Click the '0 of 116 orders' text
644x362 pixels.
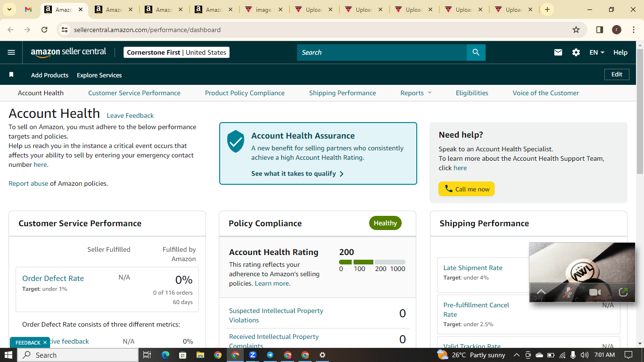pos(173,293)
